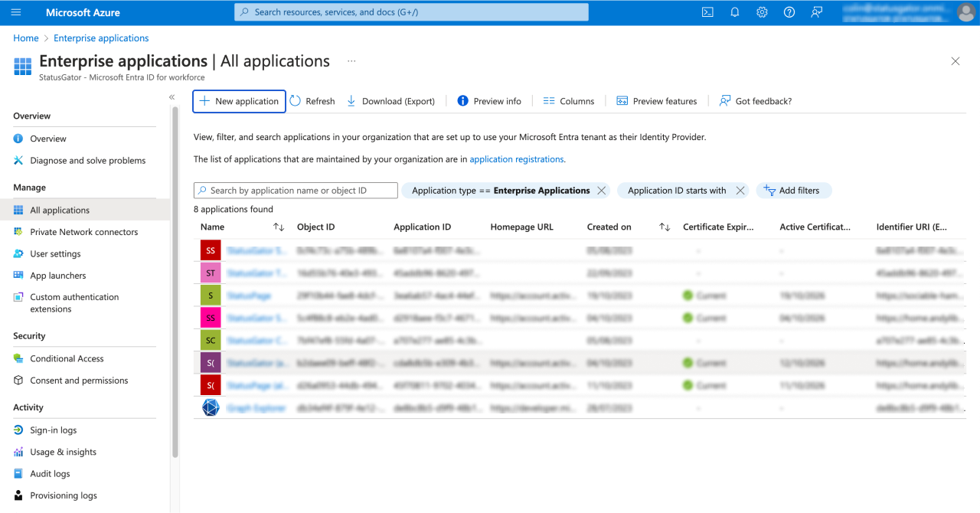Click the New application button
The image size is (980, 513).
click(x=239, y=101)
